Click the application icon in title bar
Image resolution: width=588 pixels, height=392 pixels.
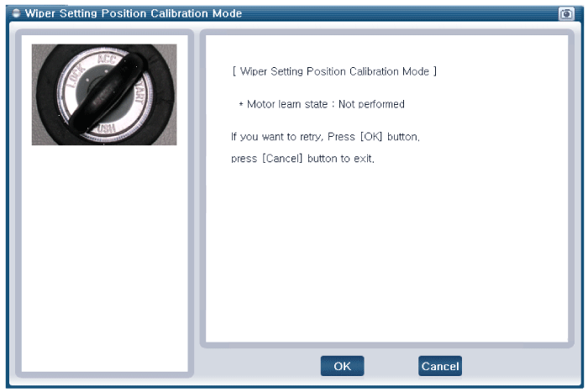coord(15,13)
